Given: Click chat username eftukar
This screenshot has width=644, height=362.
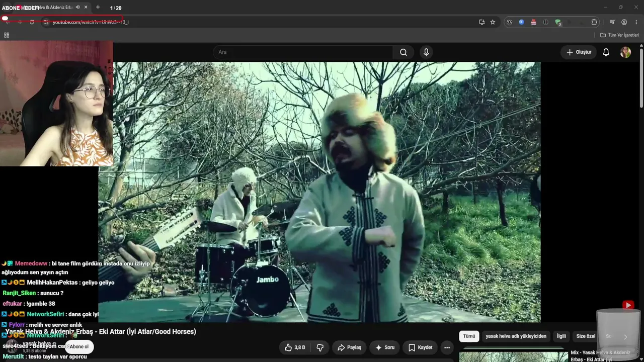Looking at the screenshot, I should 12,304.
